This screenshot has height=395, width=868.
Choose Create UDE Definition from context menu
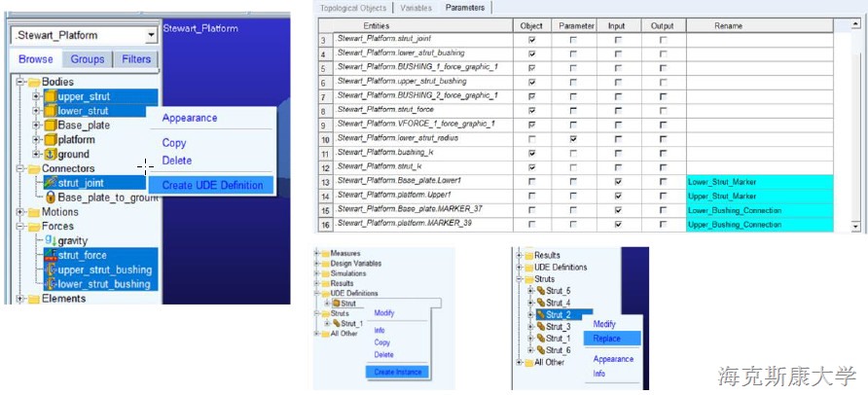212,186
